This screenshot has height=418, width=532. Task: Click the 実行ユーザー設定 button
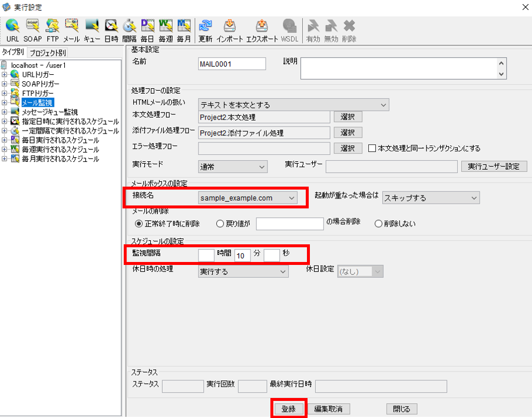pos(494,167)
